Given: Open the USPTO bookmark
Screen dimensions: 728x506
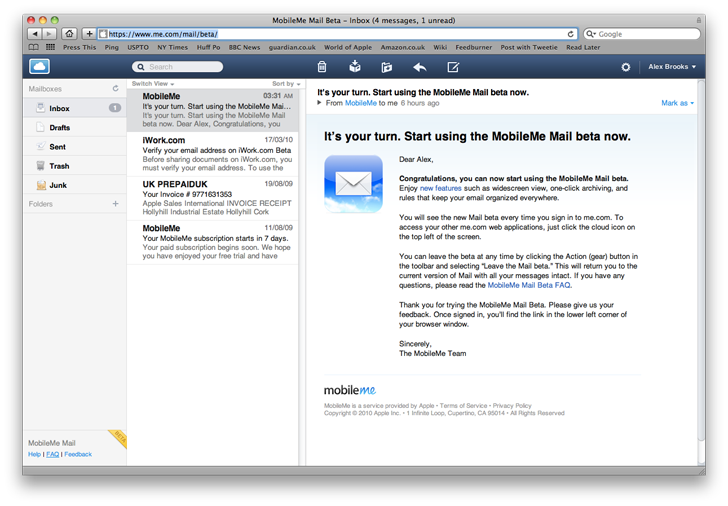Looking at the screenshot, I should pyautogui.click(x=138, y=47).
